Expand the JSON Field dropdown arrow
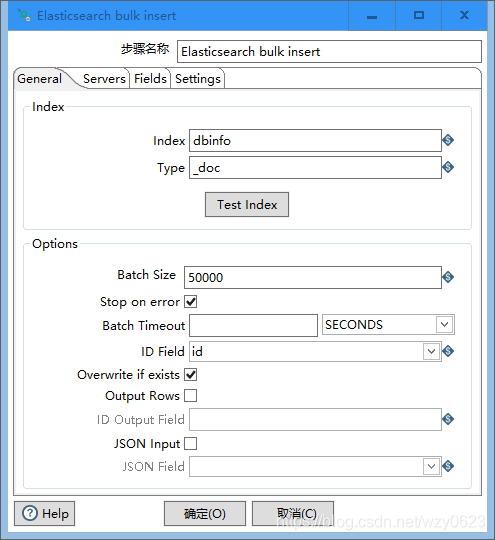 click(431, 466)
